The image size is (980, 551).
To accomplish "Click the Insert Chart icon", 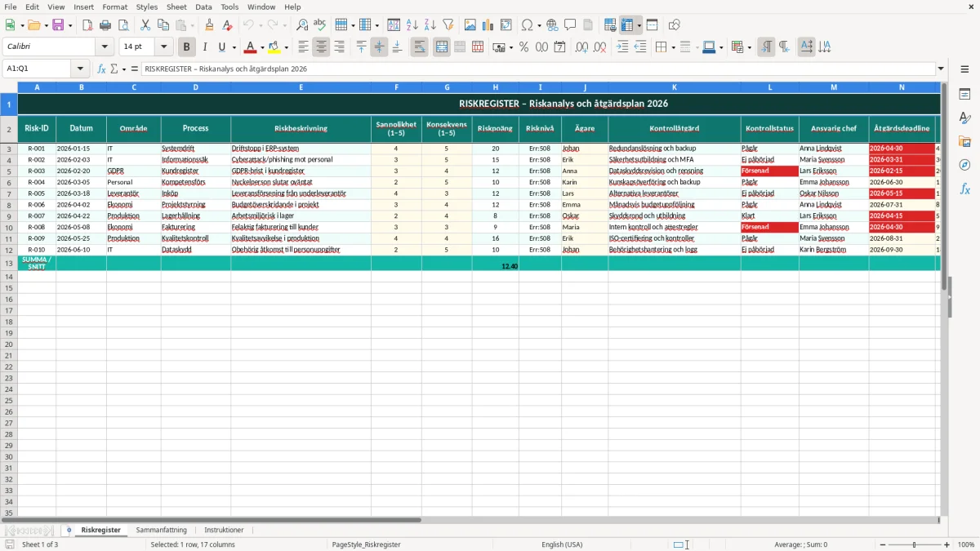I will click(x=488, y=25).
